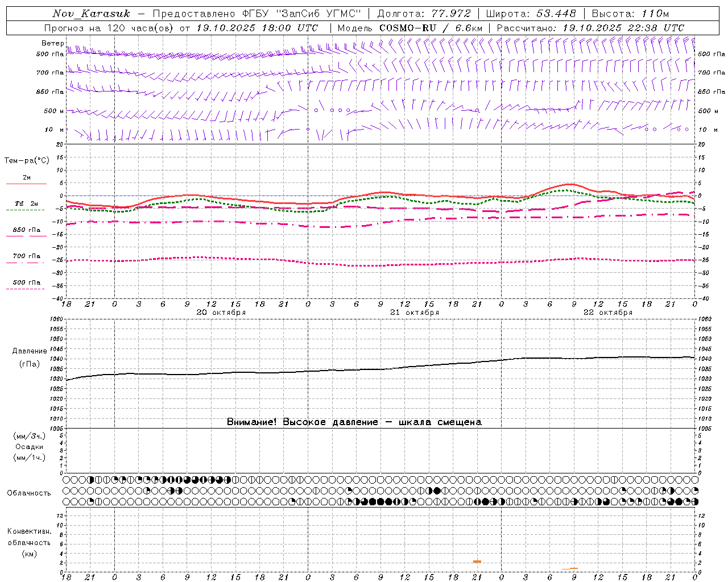Click the model label COSMO-RU / 6.6км
The height and width of the screenshot is (582, 728).
pos(431,28)
